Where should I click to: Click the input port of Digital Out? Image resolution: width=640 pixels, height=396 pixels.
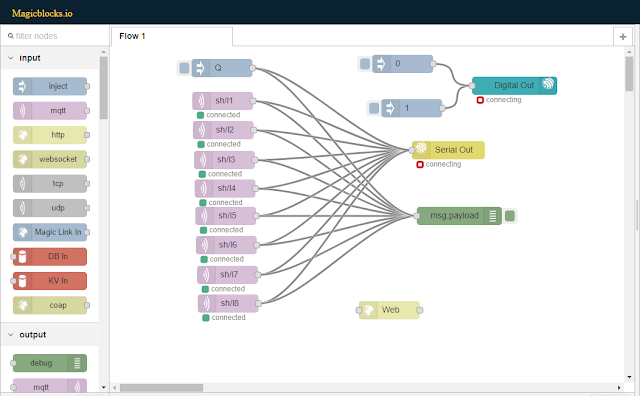tap(472, 86)
